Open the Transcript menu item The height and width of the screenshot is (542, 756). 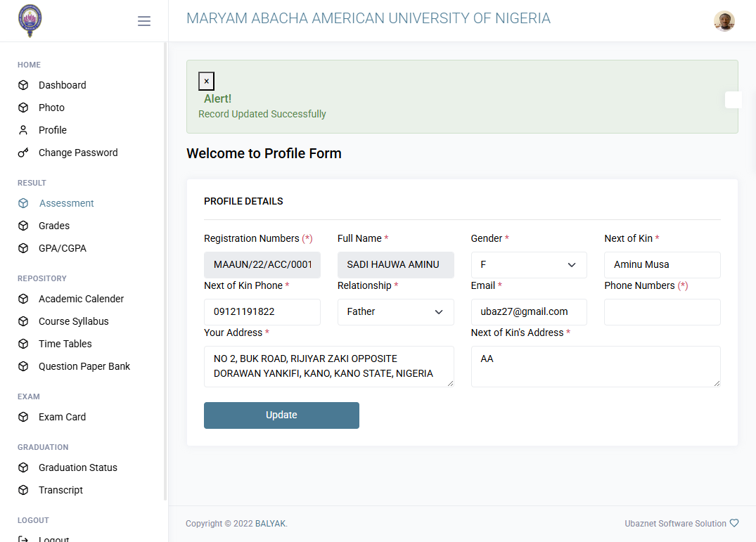60,491
